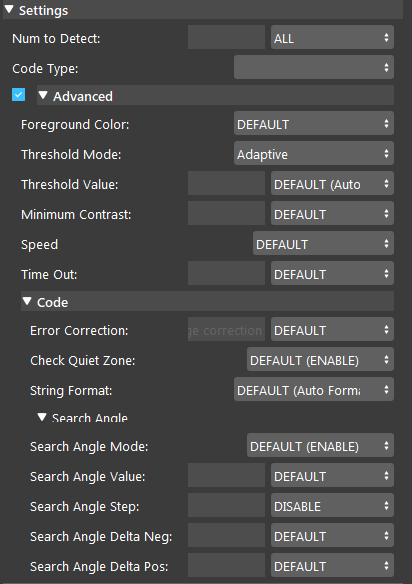The image size is (412, 584).
Task: Collapse the Code section triangle
Action: tap(27, 301)
